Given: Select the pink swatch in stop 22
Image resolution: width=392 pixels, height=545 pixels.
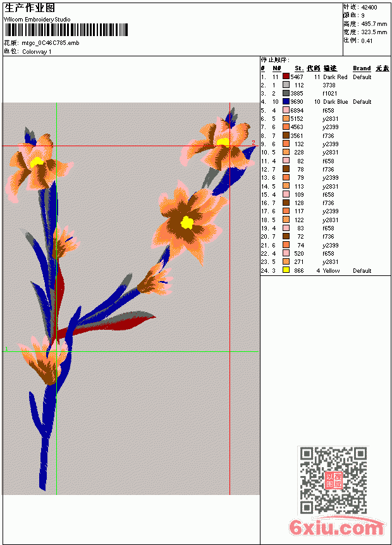Looking at the screenshot, I should pyautogui.click(x=286, y=254).
